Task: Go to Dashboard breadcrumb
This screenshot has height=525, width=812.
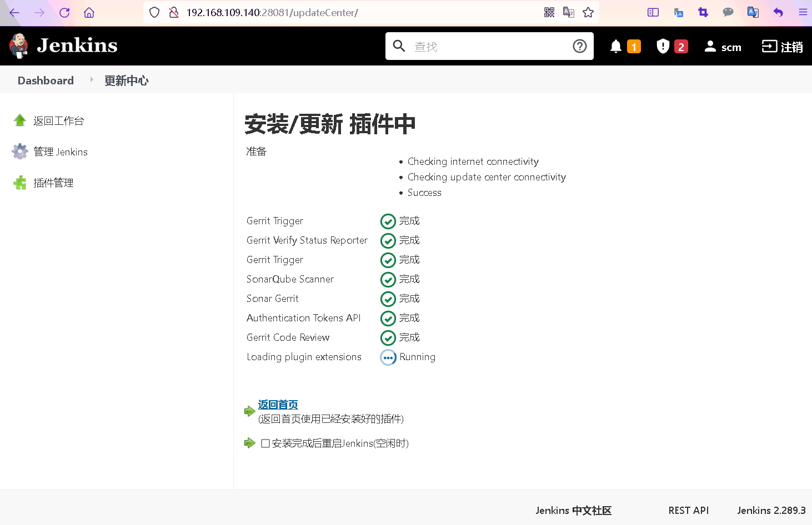Action: 46,80
